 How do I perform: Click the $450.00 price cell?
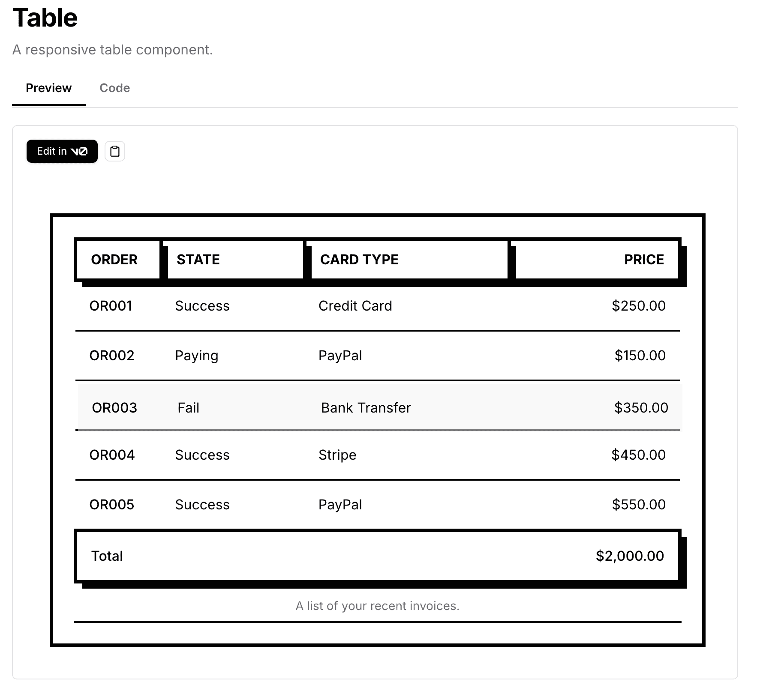click(x=638, y=455)
